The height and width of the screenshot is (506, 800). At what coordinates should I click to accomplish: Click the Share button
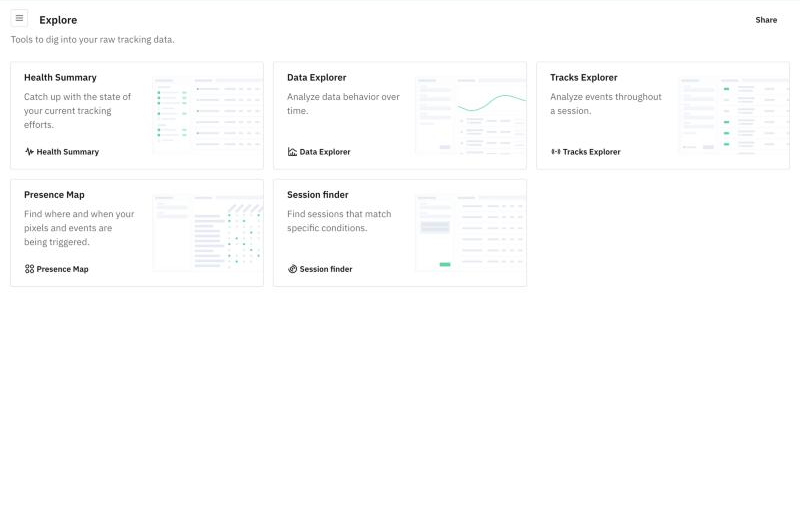click(x=766, y=20)
